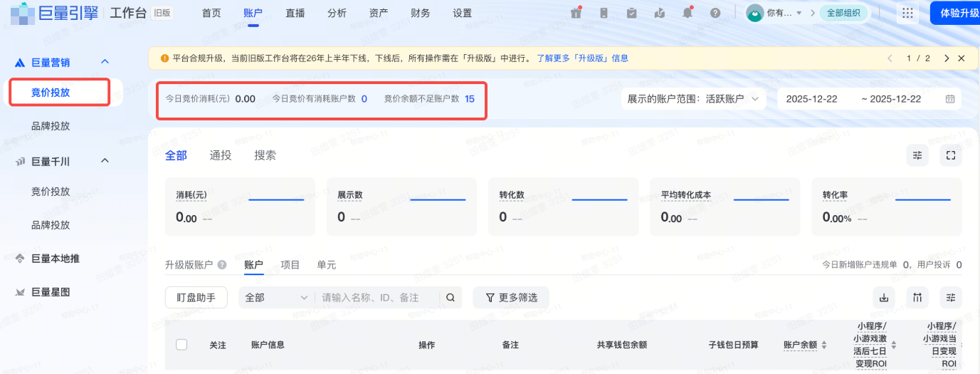The height and width of the screenshot is (374, 980).
Task: Open the 资产 top menu
Action: click(x=379, y=13)
